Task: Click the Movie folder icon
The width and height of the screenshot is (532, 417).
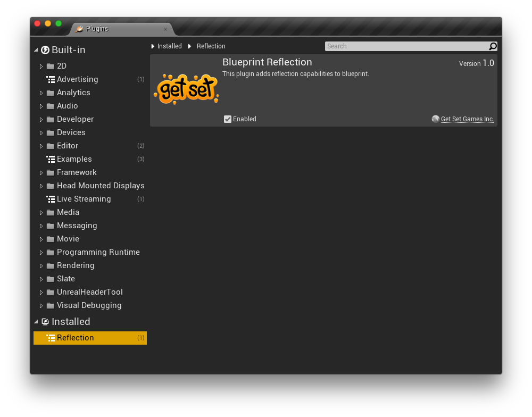Action: [x=50, y=239]
